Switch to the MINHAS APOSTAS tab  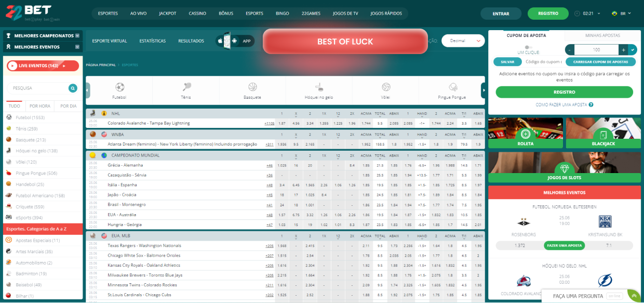pos(602,36)
